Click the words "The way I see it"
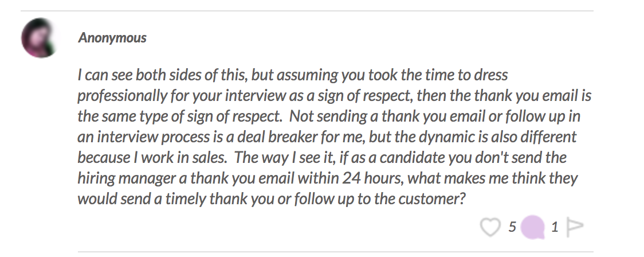644x257 pixels. click(285, 158)
